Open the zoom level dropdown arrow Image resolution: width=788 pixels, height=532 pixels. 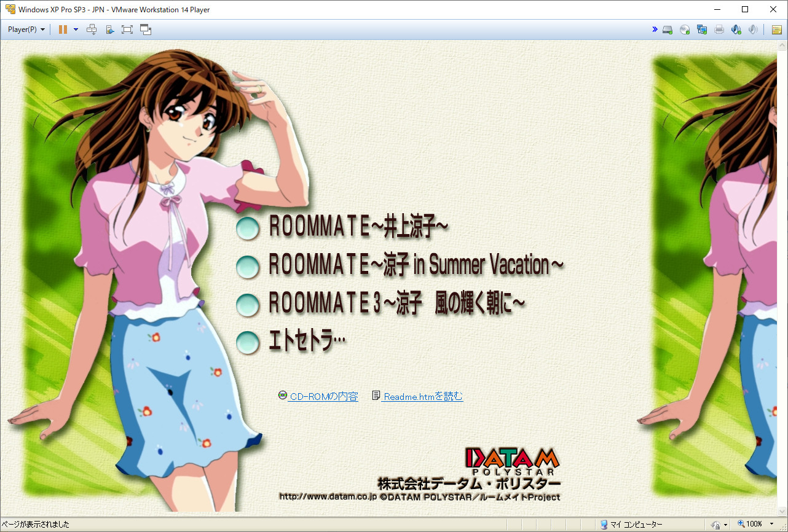(x=772, y=525)
